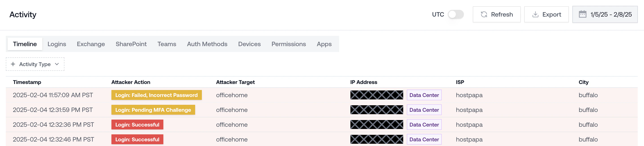Viewport: 644px width, 146px height.
Task: Open the Auth Methods tab
Action: (x=207, y=44)
